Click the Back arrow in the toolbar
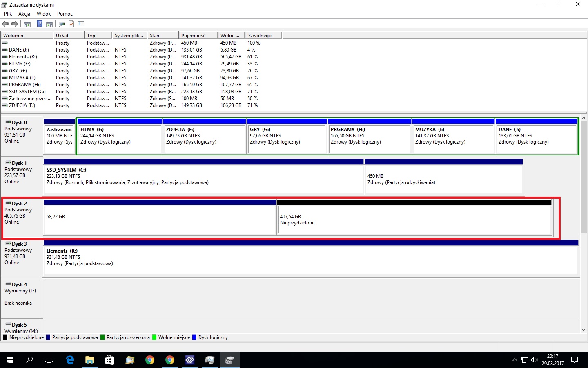The height and width of the screenshot is (368, 588). 5,24
